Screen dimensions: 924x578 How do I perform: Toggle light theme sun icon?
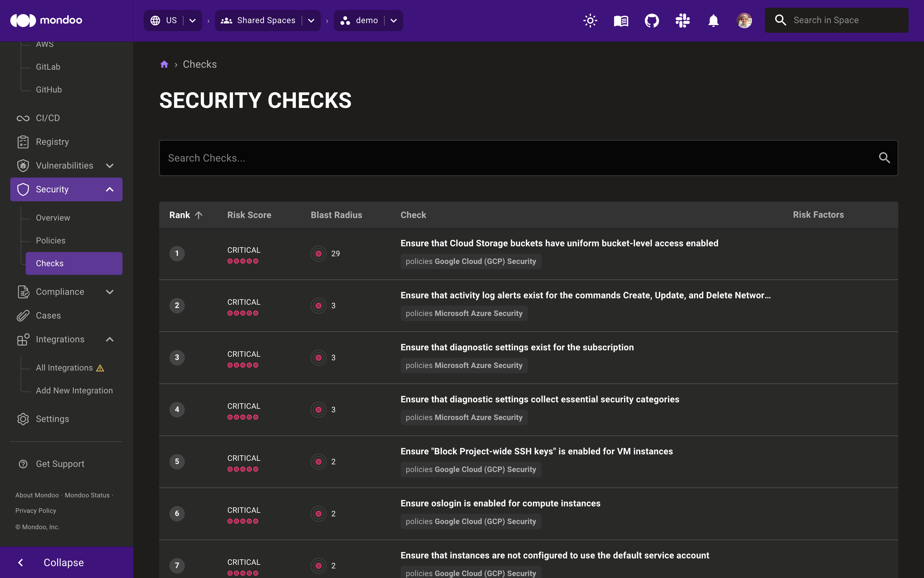pos(590,20)
